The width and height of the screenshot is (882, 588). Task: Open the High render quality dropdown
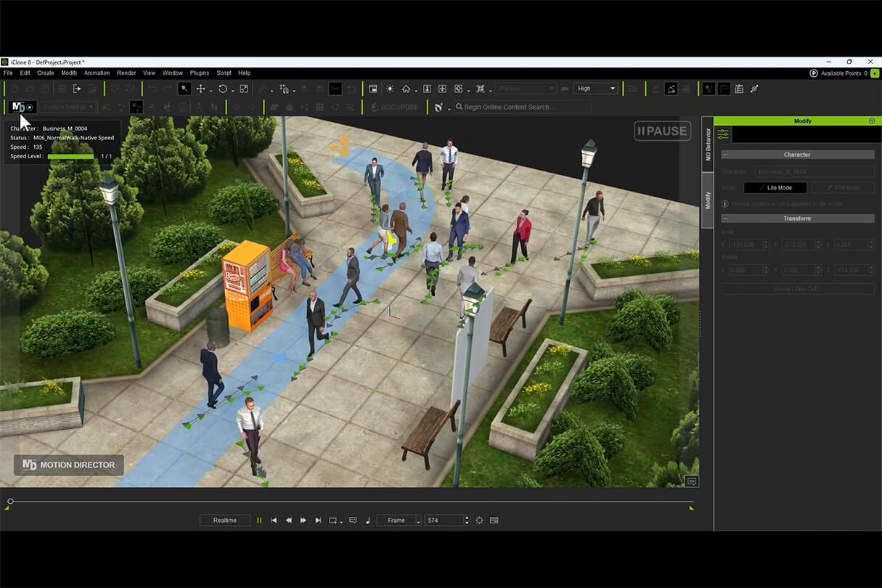595,89
